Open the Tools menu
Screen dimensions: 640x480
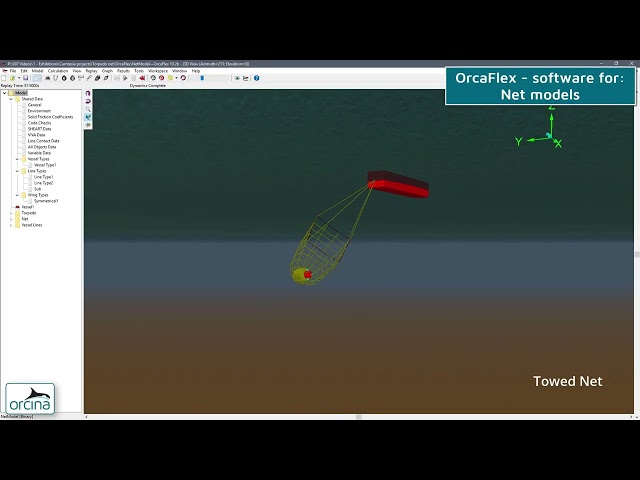[139, 71]
